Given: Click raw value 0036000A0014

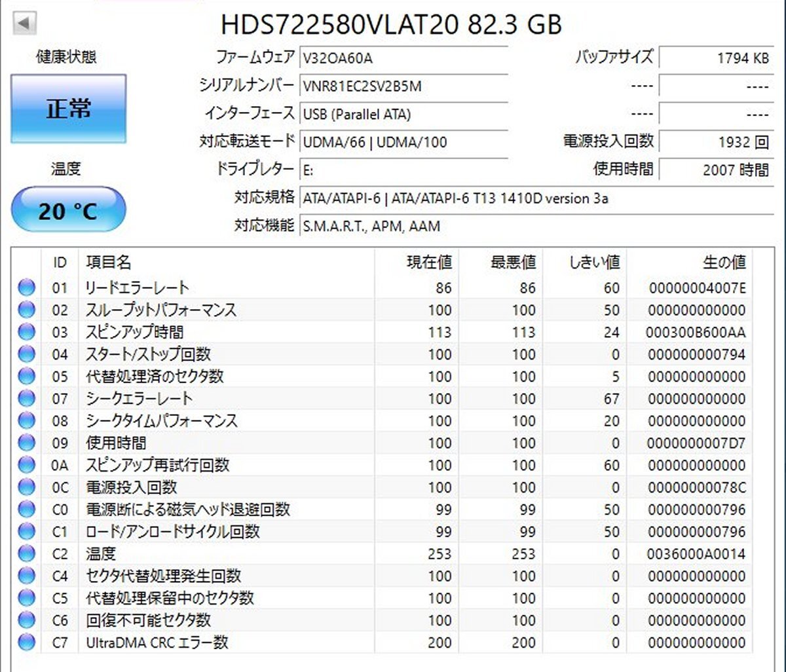Looking at the screenshot, I should click(x=696, y=554).
